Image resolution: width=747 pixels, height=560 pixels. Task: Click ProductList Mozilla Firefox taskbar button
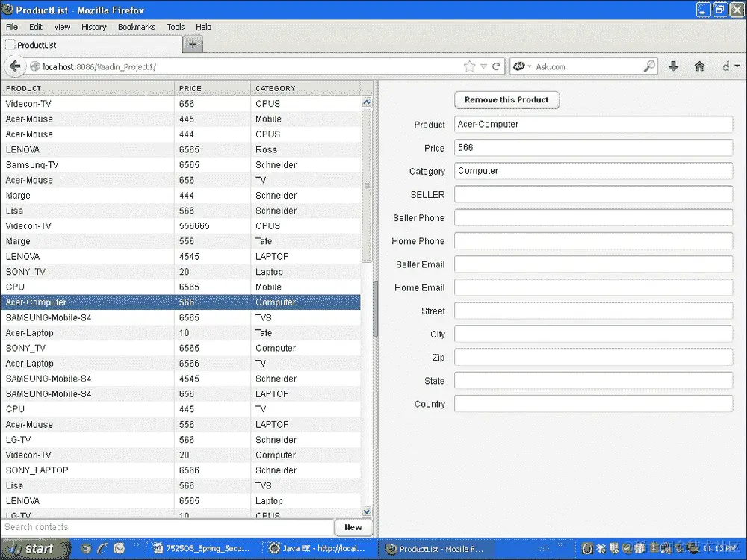pyautogui.click(x=435, y=549)
